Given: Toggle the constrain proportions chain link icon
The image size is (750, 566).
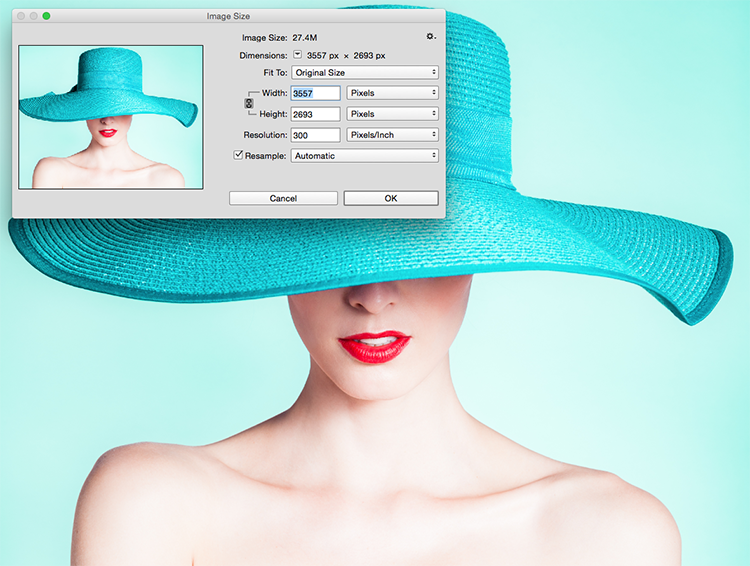Looking at the screenshot, I should (x=249, y=103).
